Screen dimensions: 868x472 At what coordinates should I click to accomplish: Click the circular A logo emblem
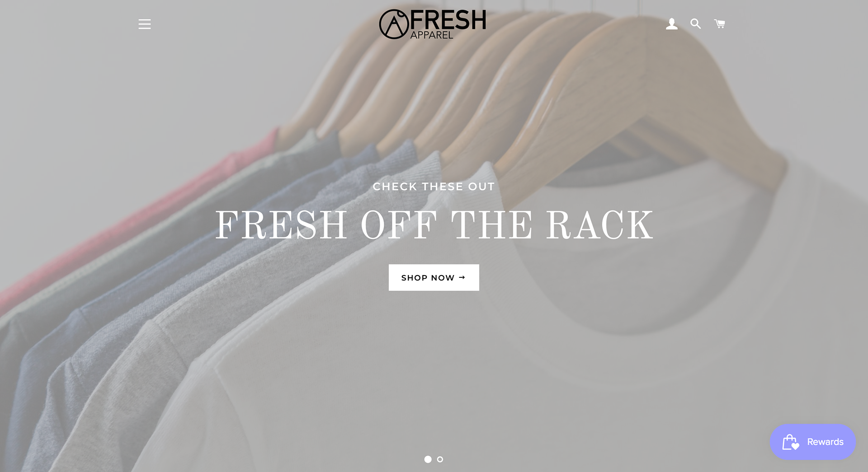point(394,24)
